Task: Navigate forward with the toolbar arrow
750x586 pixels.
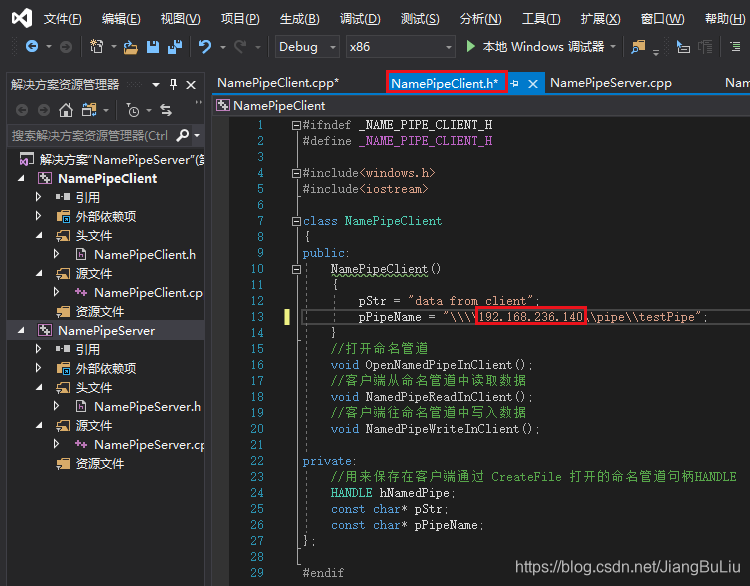Action: [x=66, y=46]
